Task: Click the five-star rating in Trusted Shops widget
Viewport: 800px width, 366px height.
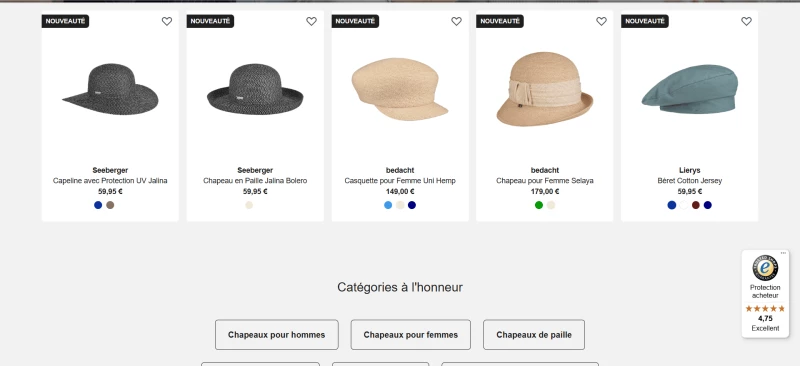Action: (765, 309)
